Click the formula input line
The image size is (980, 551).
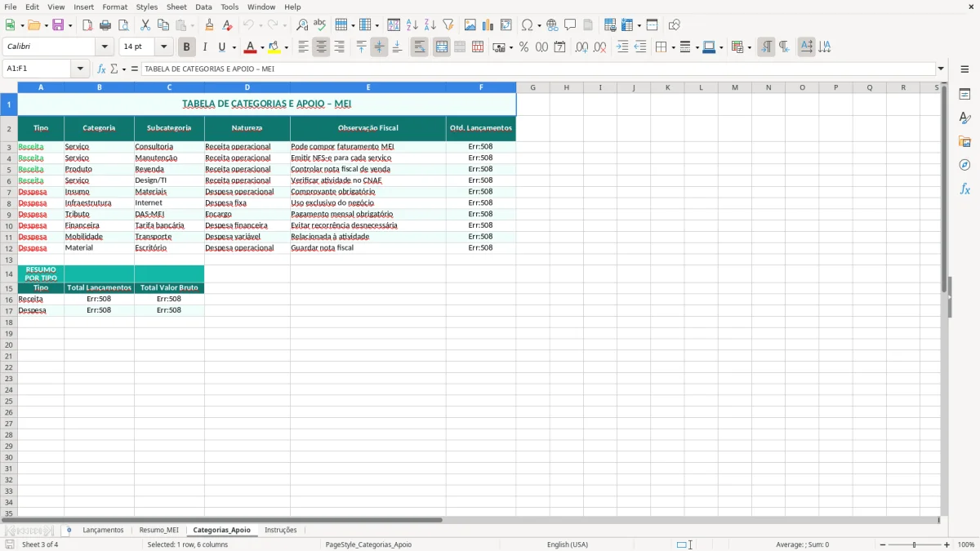click(538, 69)
